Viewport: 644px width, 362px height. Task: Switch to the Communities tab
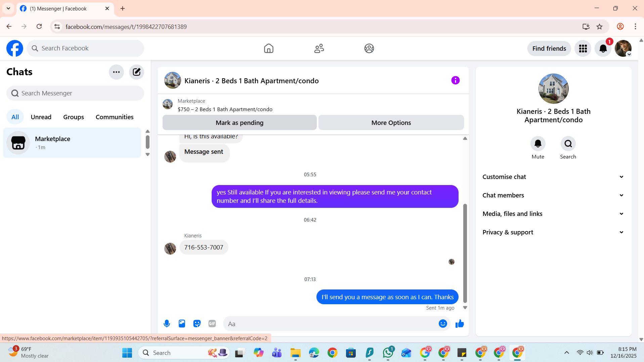coord(115,117)
